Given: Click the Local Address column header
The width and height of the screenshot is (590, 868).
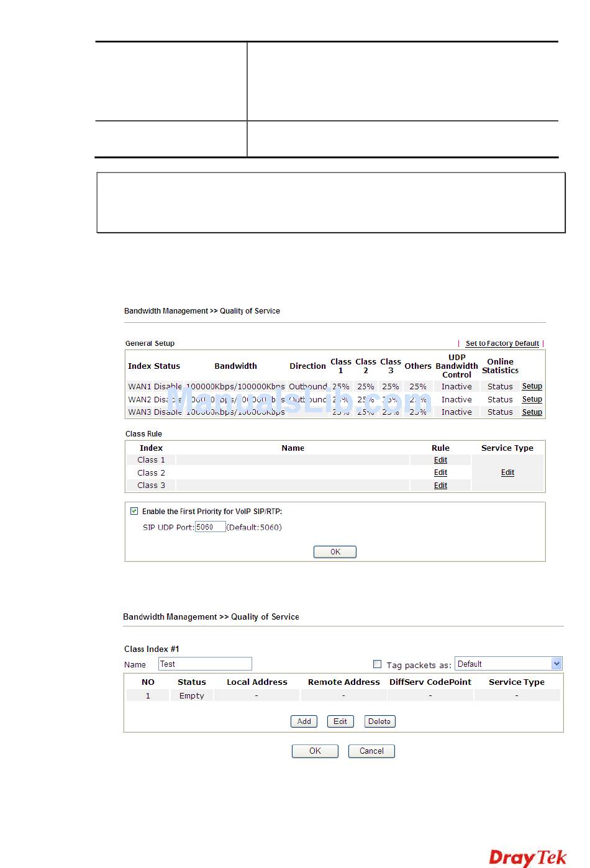Looking at the screenshot, I should (256, 682).
